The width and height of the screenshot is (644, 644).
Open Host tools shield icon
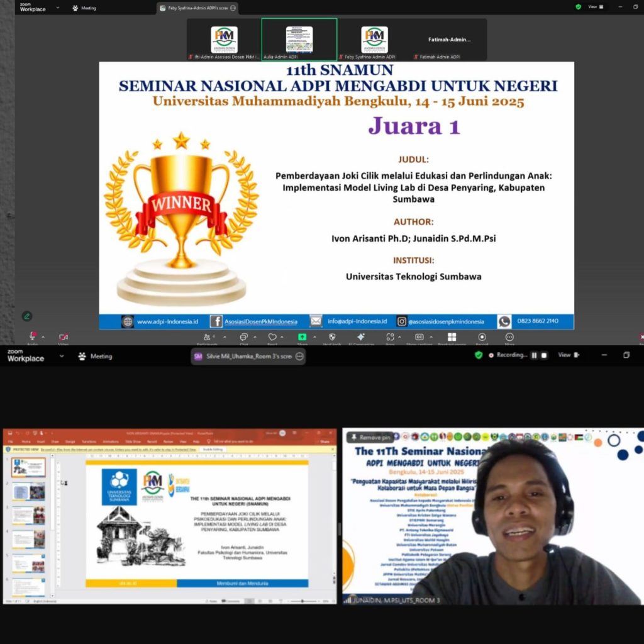332,337
